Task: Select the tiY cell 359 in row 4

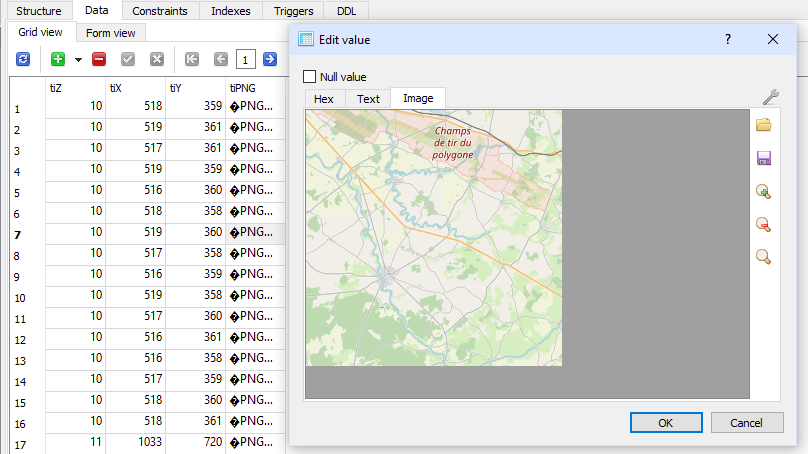Action: [x=195, y=169]
